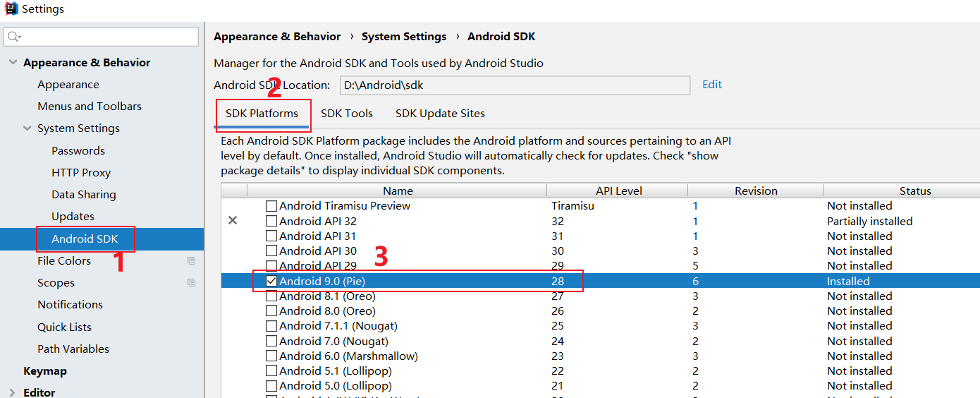Select Appearance in the settings tree

(x=68, y=85)
